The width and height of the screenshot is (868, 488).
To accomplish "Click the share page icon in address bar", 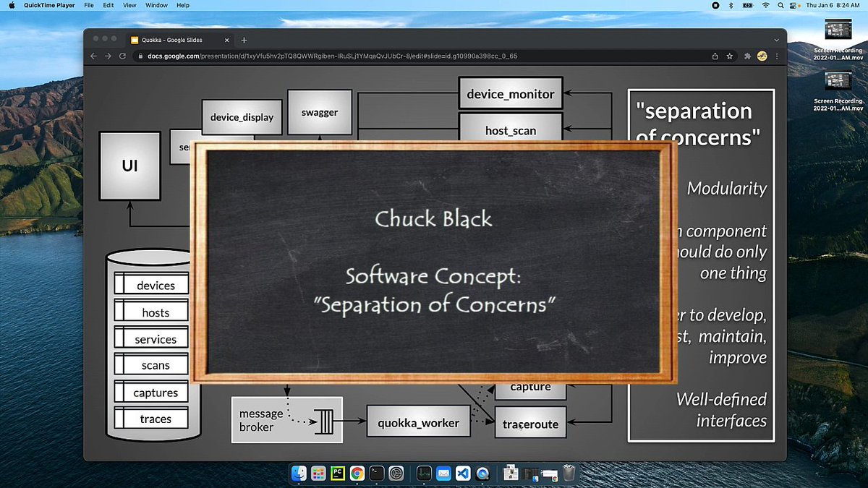I will pos(715,56).
